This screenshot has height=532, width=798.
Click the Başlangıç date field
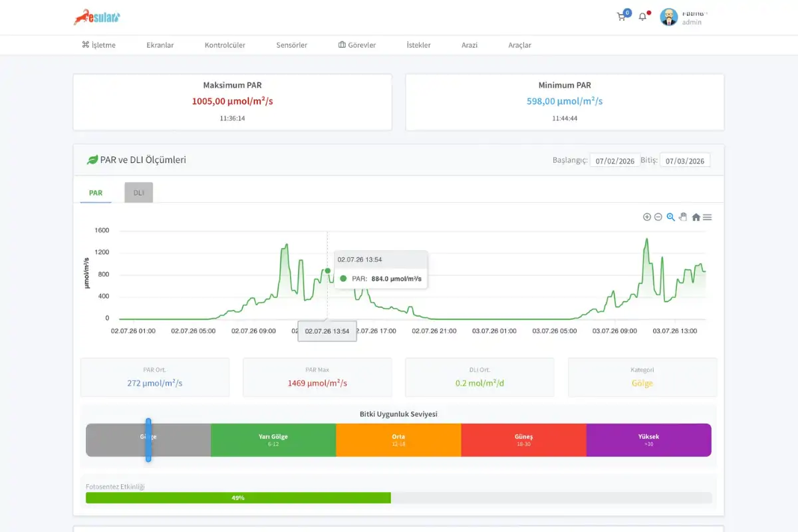coord(615,160)
